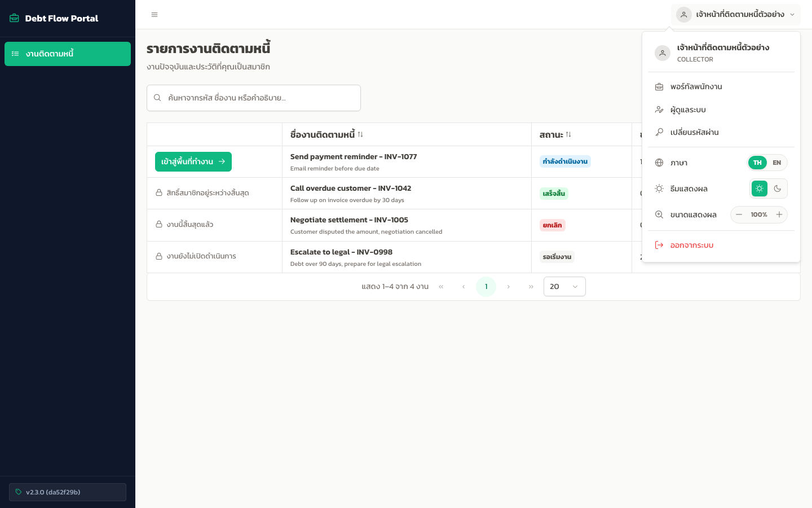
Task: Open ผู้ดูแลระบบ from the profile menu
Action: pyautogui.click(x=721, y=110)
